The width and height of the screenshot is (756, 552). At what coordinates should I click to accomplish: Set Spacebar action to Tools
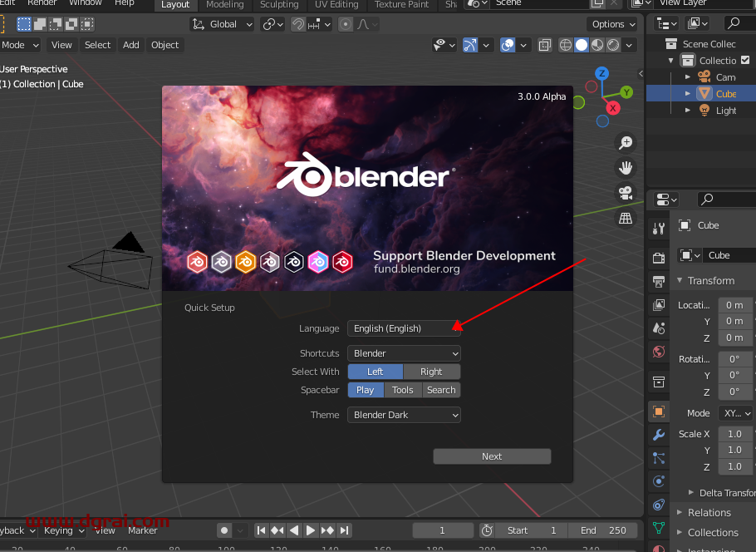pyautogui.click(x=403, y=390)
